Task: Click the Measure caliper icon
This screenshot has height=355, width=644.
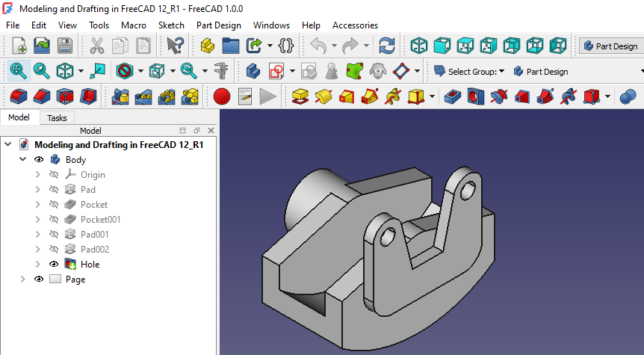Action: tap(220, 72)
